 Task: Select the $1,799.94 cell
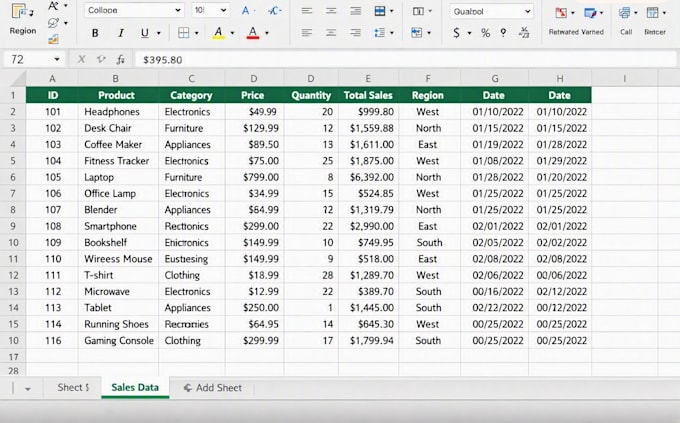[369, 341]
